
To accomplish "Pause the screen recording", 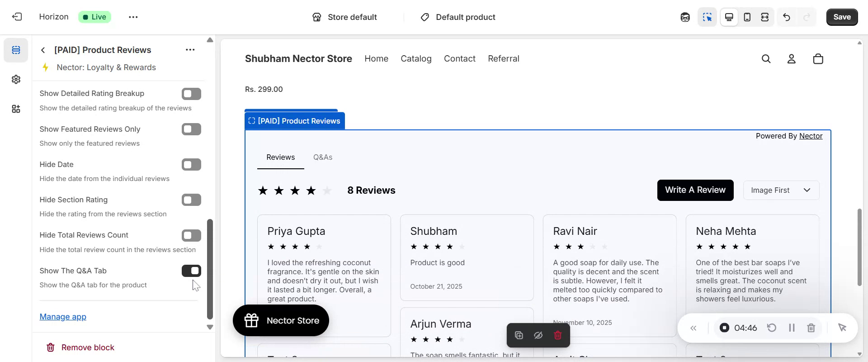I will [792, 328].
